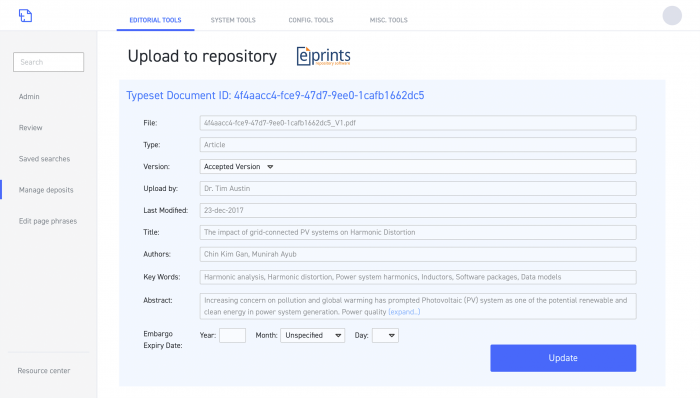
Task: Click the EPrints repository software logo
Action: pos(324,56)
